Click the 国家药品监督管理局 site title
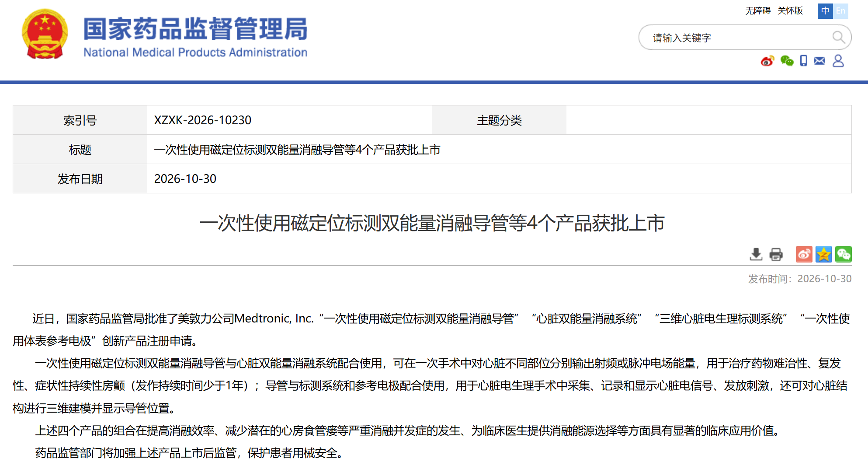Image resolution: width=868 pixels, height=469 pixels. pyautogui.click(x=196, y=29)
